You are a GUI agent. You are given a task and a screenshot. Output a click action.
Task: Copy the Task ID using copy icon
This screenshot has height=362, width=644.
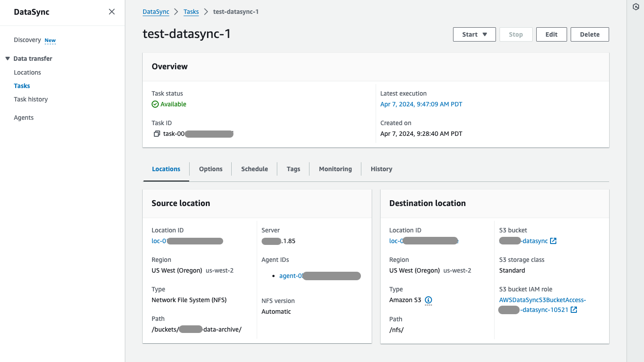pos(157,134)
